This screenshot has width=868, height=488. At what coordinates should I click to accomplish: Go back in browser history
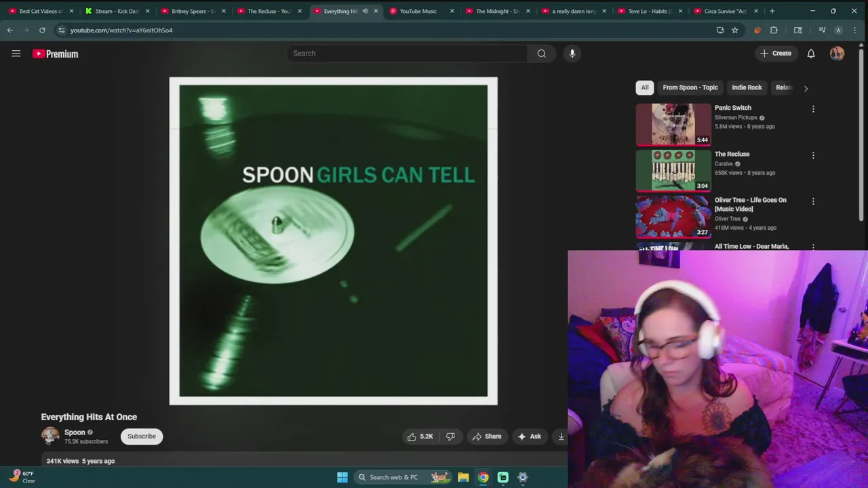[9, 30]
